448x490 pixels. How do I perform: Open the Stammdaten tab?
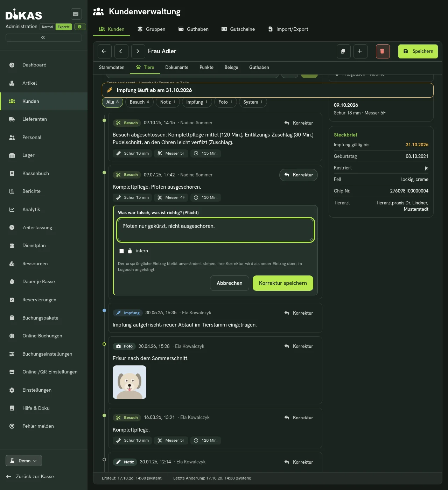coord(112,67)
